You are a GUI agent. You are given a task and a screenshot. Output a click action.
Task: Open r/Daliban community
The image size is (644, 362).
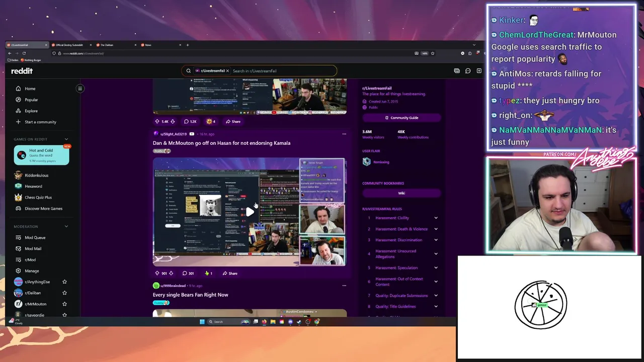[x=35, y=293]
